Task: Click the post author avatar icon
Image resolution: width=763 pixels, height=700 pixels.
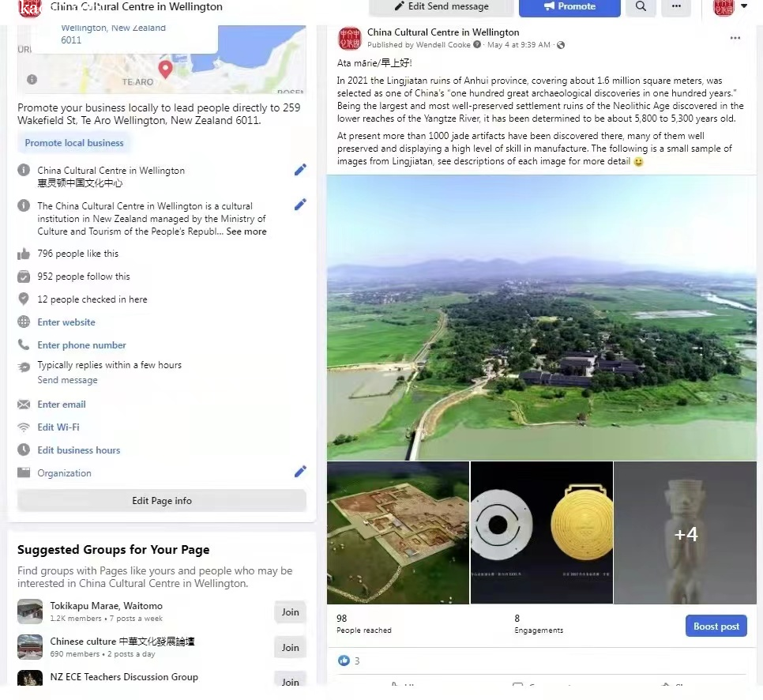Action: (x=349, y=39)
